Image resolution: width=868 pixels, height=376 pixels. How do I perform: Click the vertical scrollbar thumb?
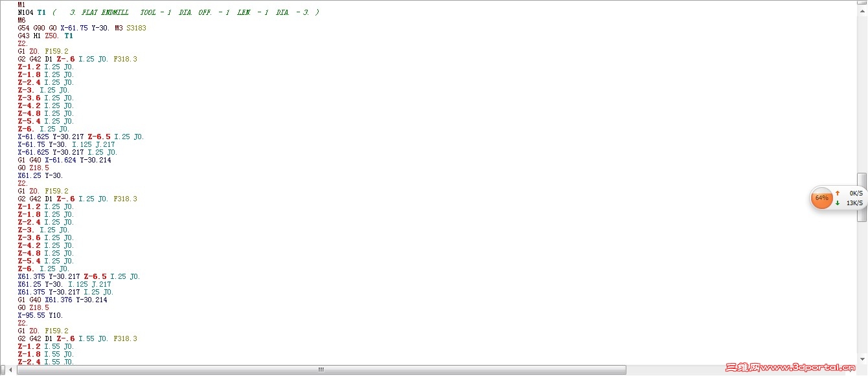[x=862, y=197]
